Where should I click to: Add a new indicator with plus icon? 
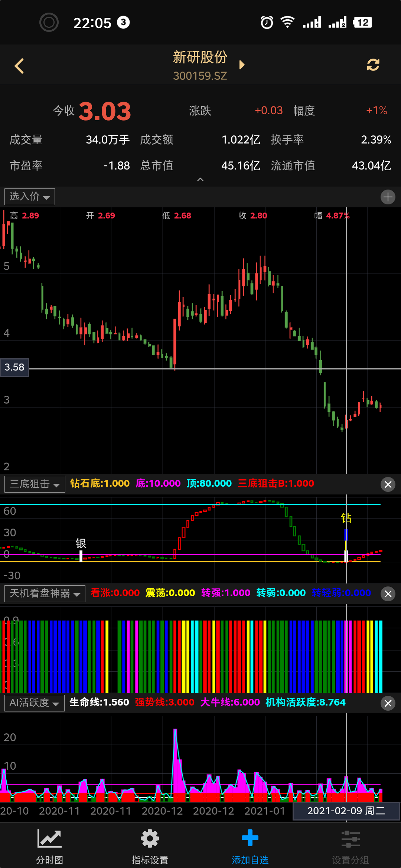tap(388, 197)
